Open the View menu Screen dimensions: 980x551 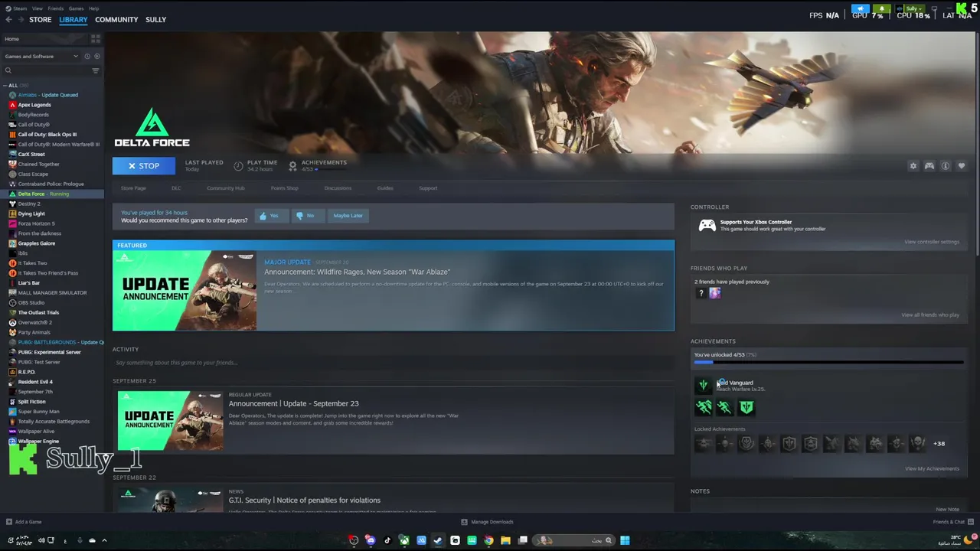click(x=37, y=8)
